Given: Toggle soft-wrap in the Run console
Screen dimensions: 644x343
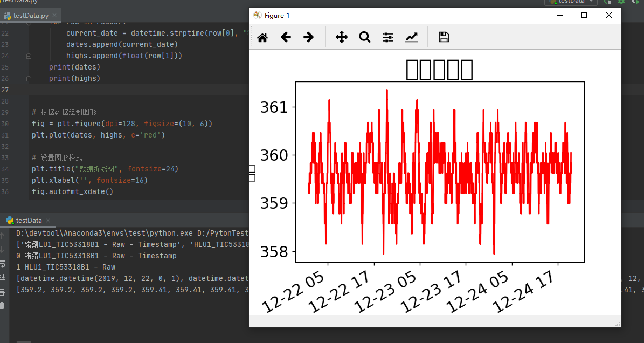Looking at the screenshot, I should (x=3, y=264).
